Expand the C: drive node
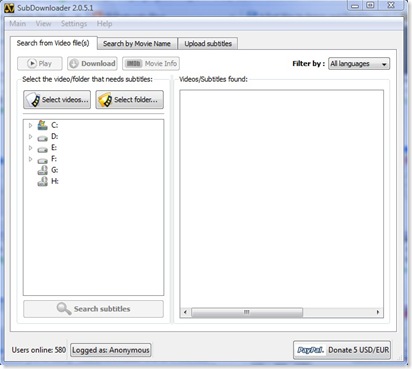This screenshot has width=412, height=369. click(x=30, y=125)
